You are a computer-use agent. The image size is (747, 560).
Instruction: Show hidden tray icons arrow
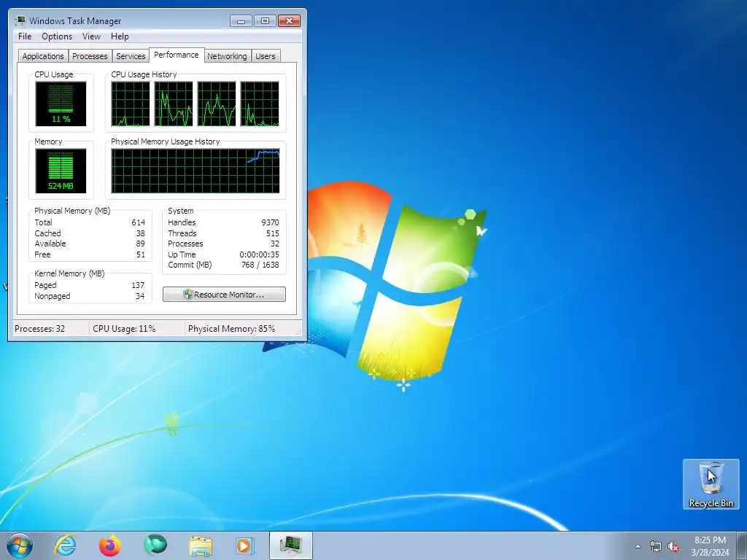638,547
